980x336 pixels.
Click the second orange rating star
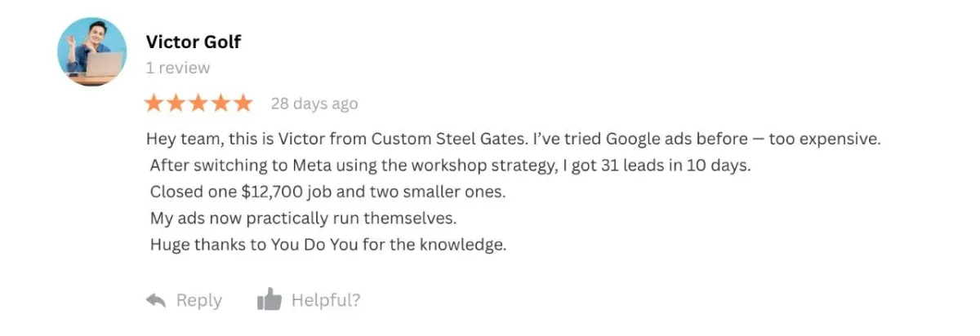tap(176, 104)
